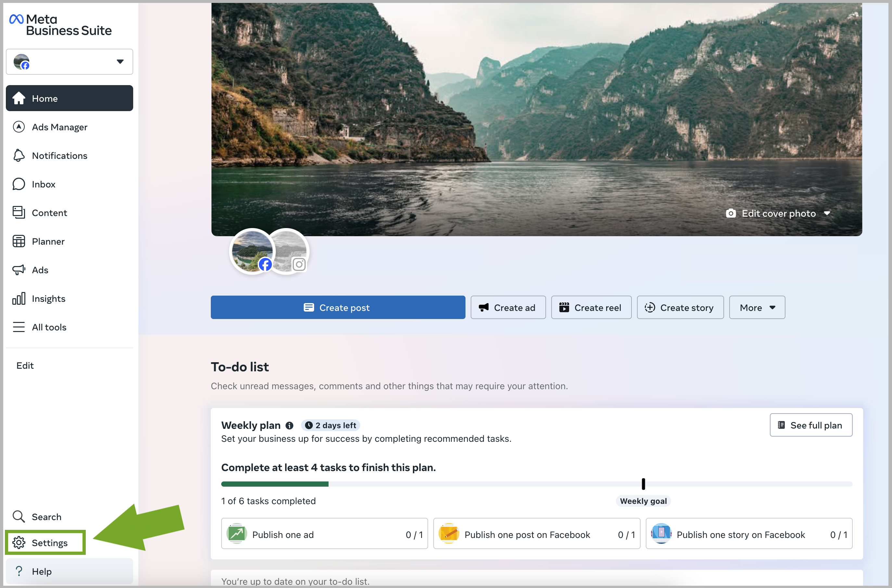This screenshot has height=588, width=892.
Task: Click the Publish one post pencil icon
Action: pyautogui.click(x=449, y=534)
